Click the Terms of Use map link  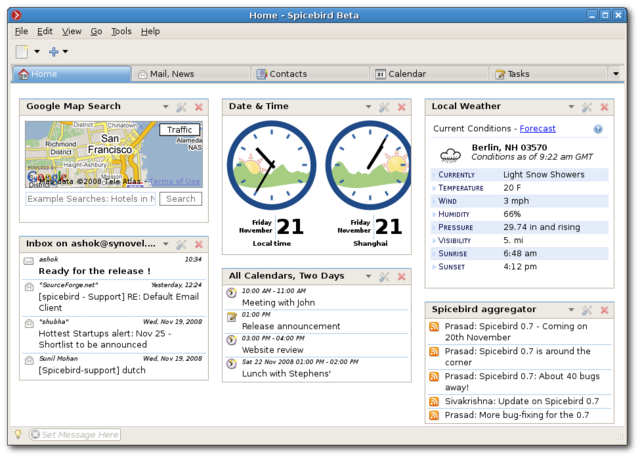coord(175,181)
